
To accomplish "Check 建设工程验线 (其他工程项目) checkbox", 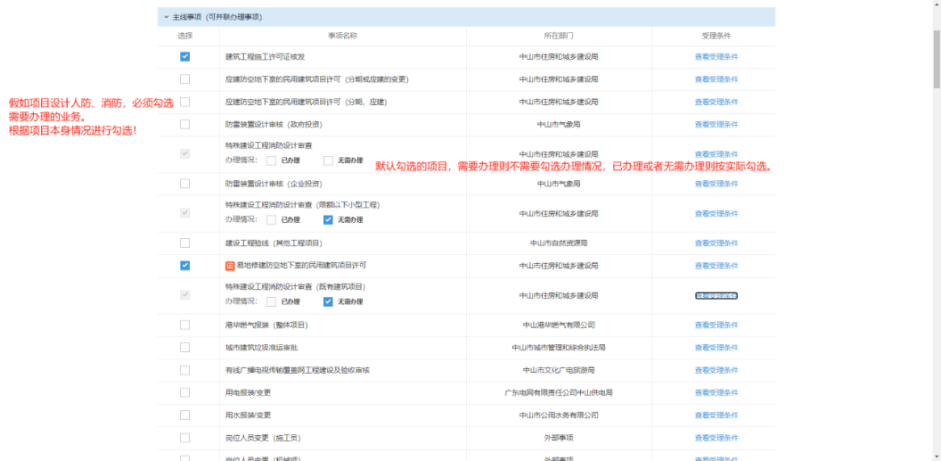I will (185, 243).
